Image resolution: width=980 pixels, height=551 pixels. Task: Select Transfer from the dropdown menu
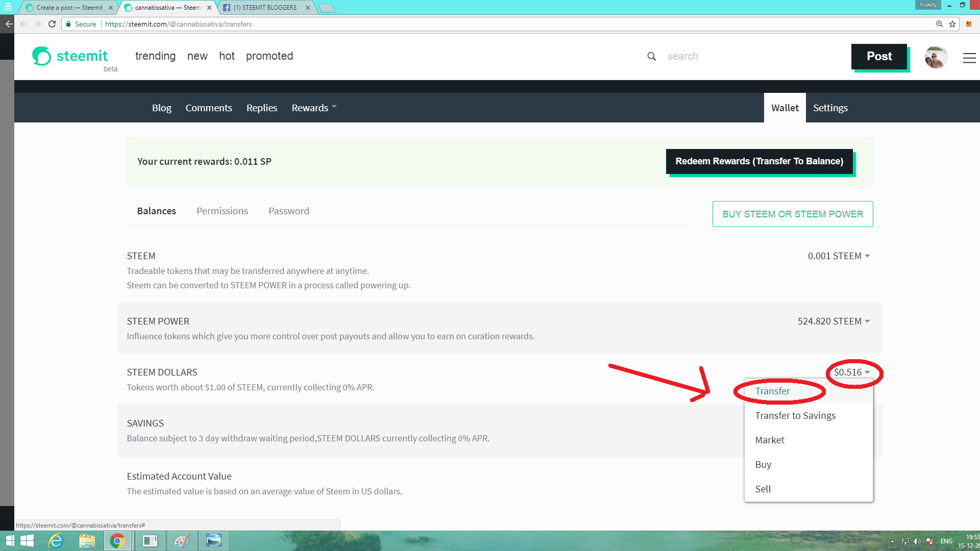click(x=772, y=391)
